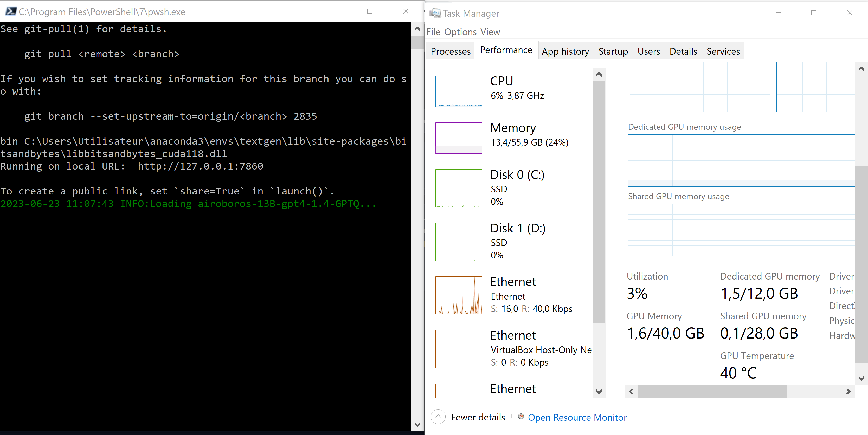Collapse panel using Fewer details chevron
Viewport: 868px width, 435px height.
pyautogui.click(x=438, y=417)
